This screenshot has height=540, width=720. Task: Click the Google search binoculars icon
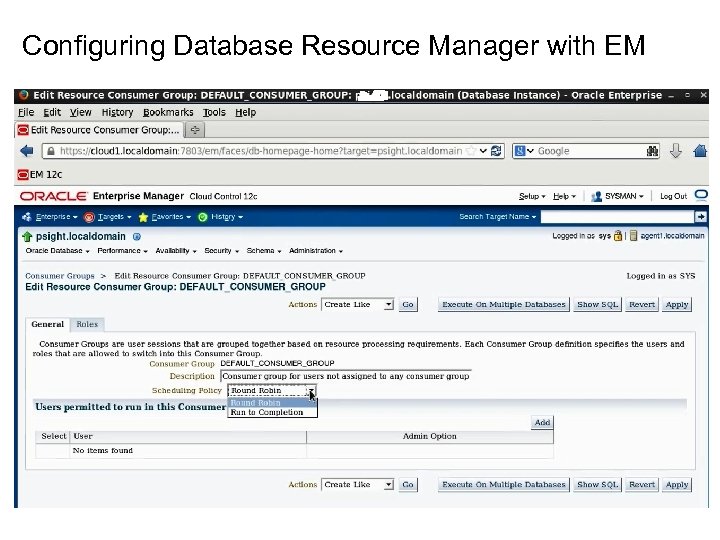652,151
